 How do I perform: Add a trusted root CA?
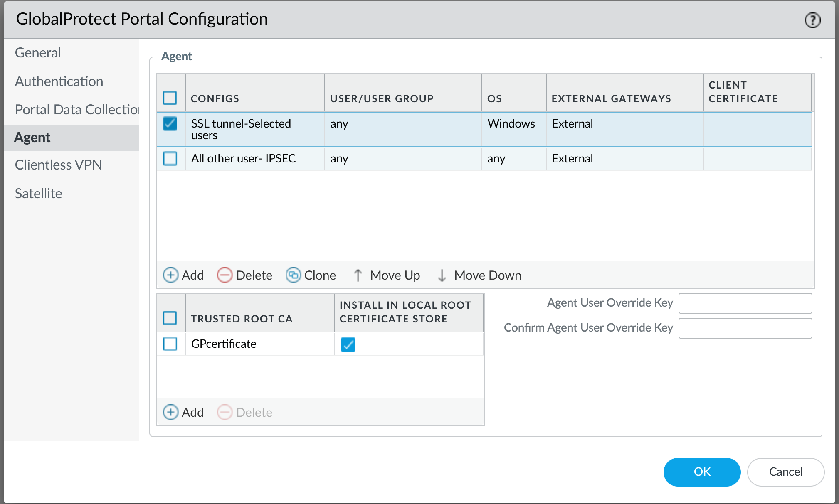(x=183, y=412)
